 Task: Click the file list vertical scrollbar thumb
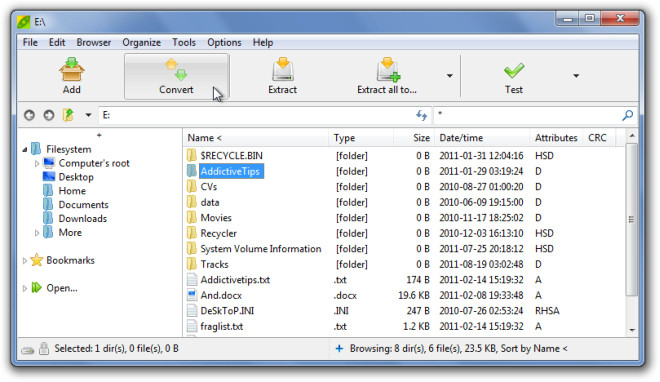[631, 220]
